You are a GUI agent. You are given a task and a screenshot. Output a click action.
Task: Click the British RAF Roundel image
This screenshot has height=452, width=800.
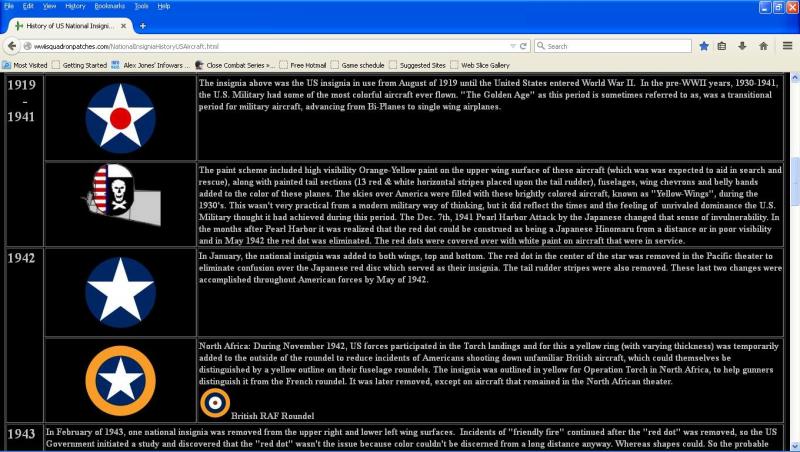[215, 403]
